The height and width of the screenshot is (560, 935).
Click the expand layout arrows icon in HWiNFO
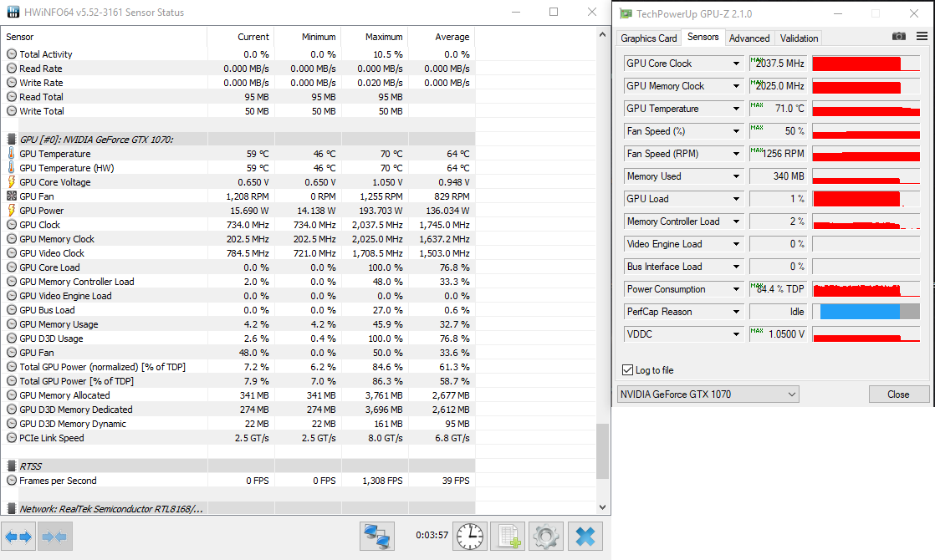pyautogui.click(x=18, y=537)
